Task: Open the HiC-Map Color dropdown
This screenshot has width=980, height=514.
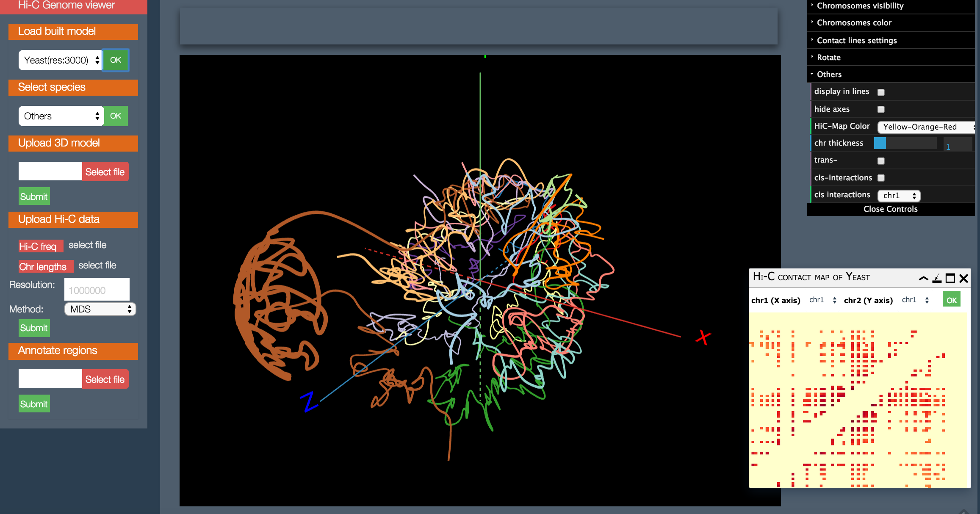Action: coord(925,127)
